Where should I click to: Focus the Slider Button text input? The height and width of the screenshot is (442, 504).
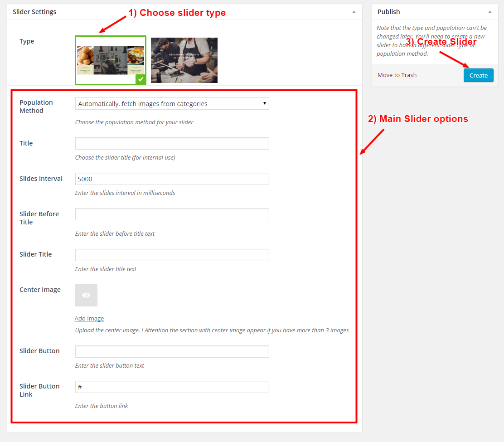(172, 351)
